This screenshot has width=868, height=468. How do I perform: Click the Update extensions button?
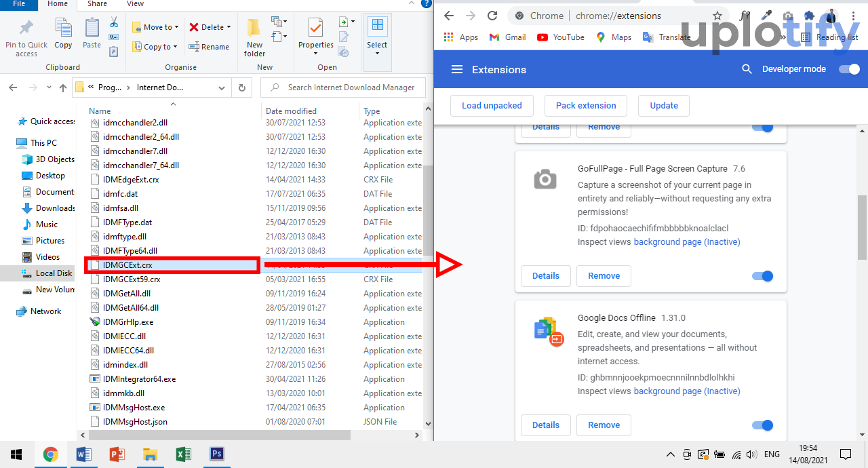coord(664,106)
